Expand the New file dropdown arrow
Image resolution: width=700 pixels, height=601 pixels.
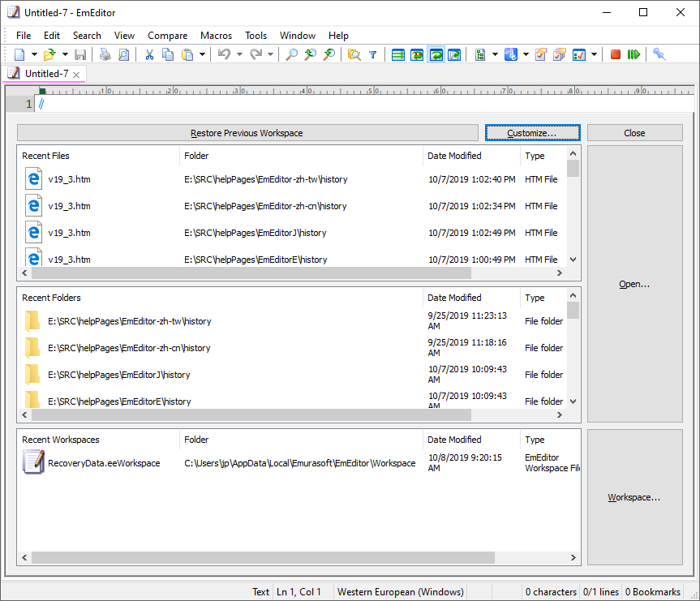pos(34,54)
